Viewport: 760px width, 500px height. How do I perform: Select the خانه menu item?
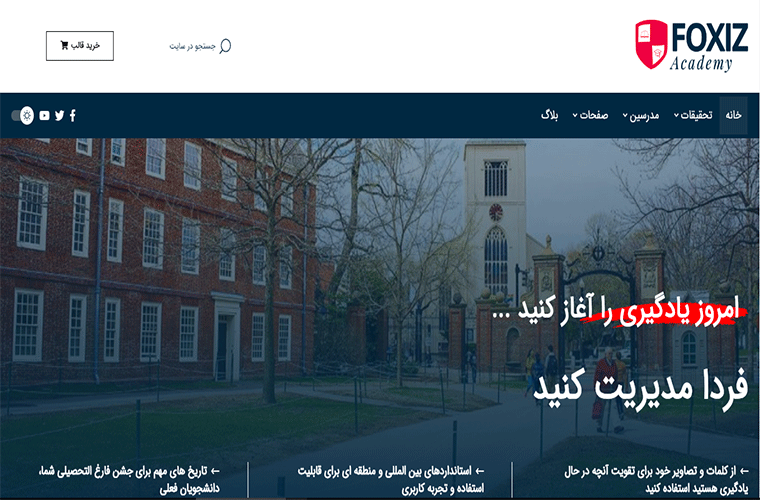tap(733, 115)
